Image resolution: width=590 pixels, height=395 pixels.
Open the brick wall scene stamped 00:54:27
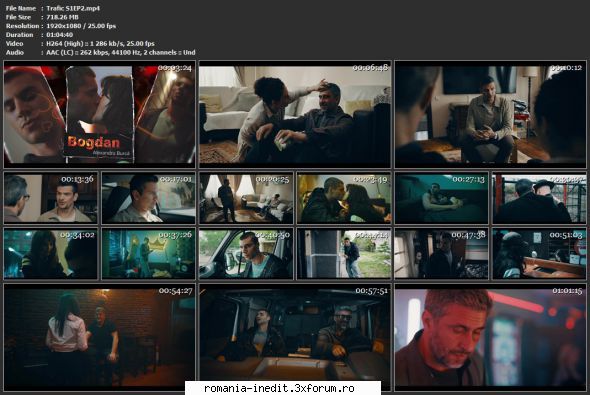coord(100,337)
